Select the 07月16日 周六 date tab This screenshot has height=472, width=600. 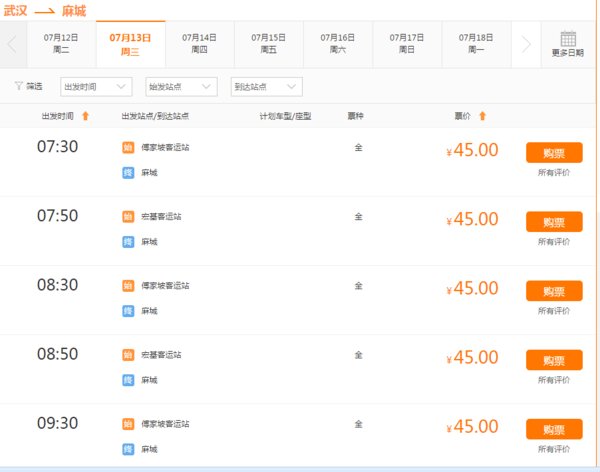338,44
